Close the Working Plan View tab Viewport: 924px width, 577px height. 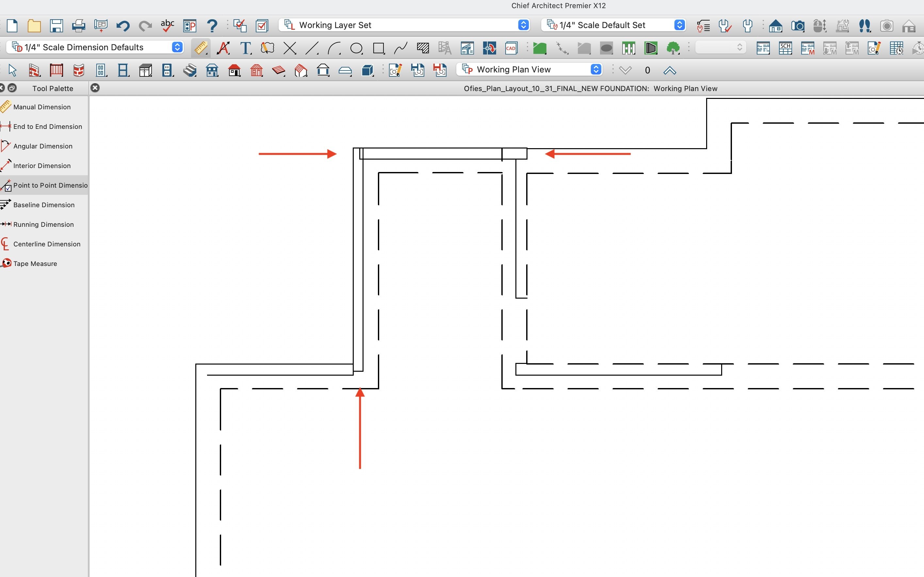[x=95, y=88]
